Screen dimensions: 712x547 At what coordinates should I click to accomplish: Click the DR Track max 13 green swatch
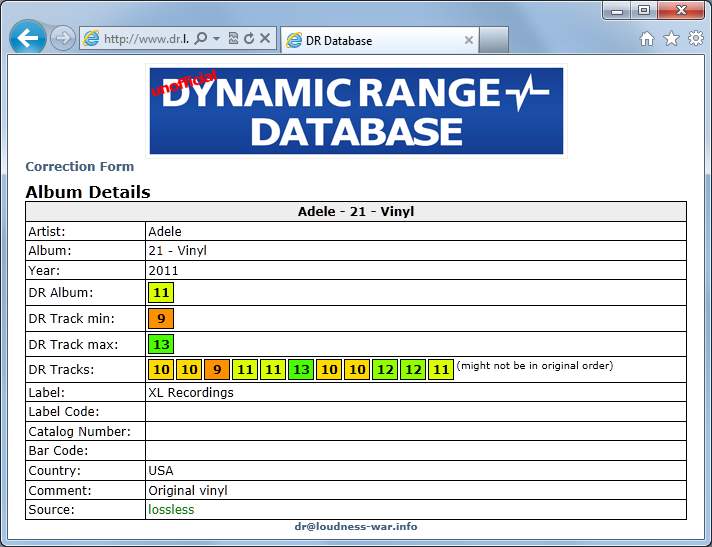pyautogui.click(x=161, y=345)
